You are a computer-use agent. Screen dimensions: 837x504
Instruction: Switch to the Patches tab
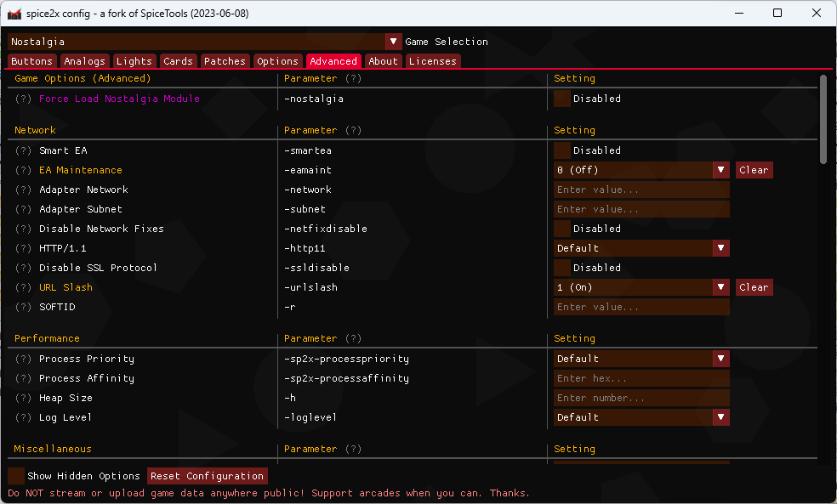[x=225, y=60]
